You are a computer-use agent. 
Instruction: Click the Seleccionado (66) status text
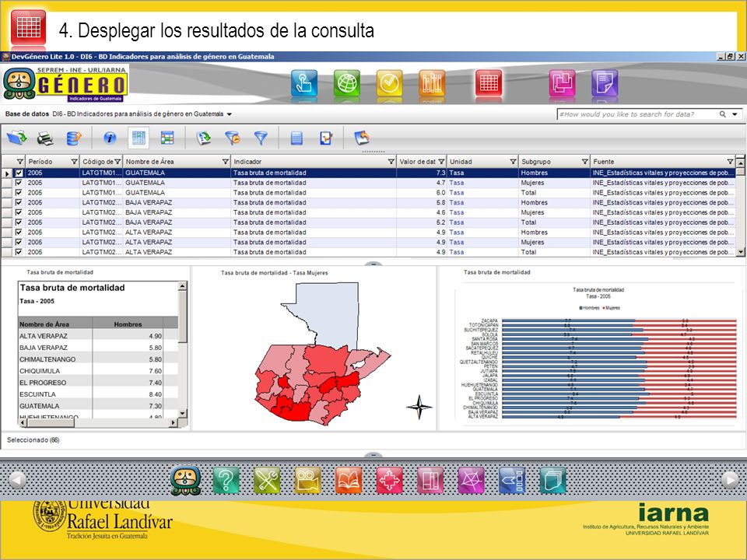pos(33,440)
